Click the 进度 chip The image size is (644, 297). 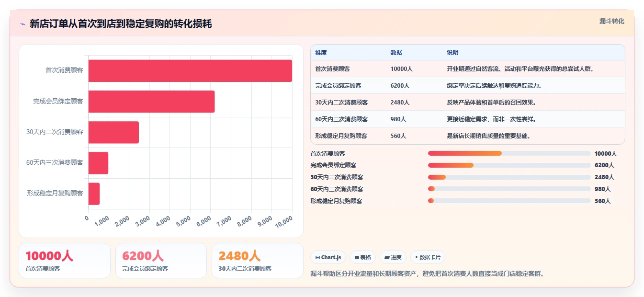(x=393, y=257)
